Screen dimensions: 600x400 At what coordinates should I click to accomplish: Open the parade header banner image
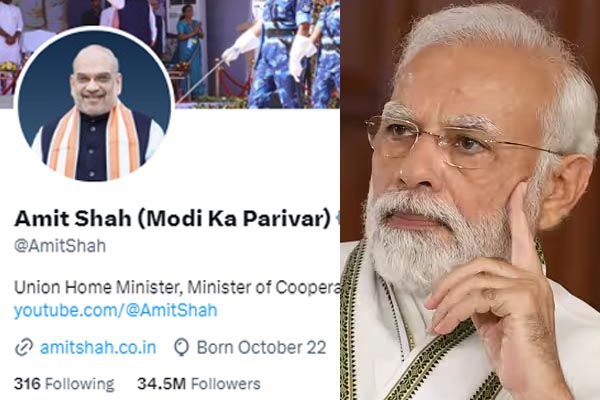point(170,54)
